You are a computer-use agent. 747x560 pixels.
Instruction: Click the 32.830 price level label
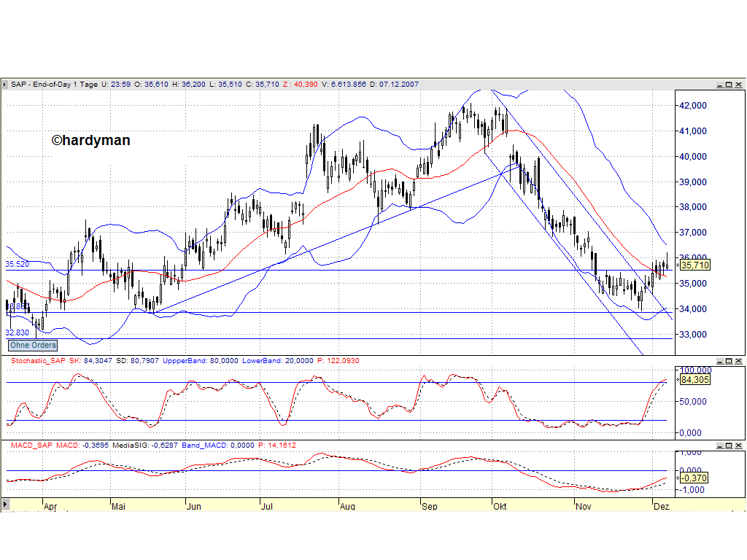click(x=16, y=332)
